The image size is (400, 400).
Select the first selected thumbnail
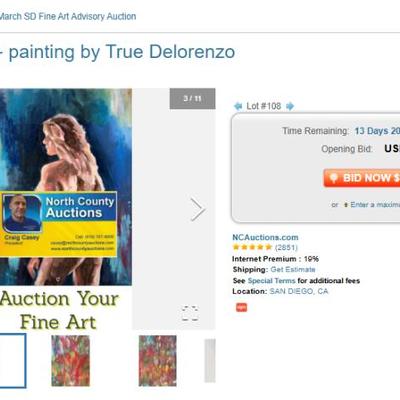13,361
